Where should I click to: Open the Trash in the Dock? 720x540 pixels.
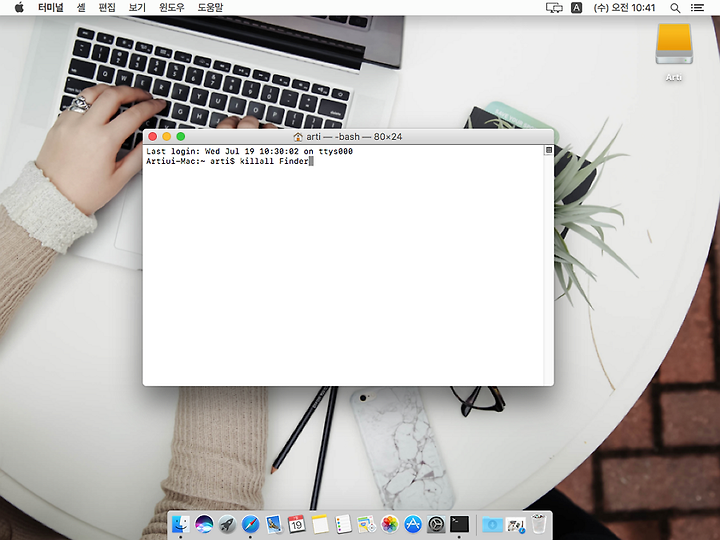[x=539, y=524]
